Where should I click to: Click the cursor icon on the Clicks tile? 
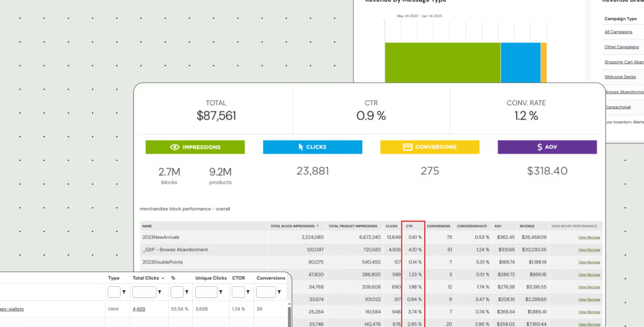[x=301, y=147]
